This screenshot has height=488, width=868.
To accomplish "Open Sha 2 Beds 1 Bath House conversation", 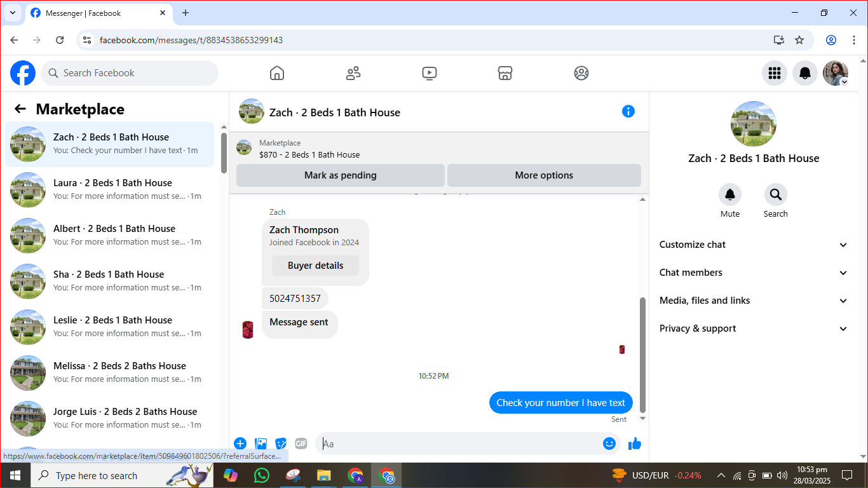I will pyautogui.click(x=110, y=281).
